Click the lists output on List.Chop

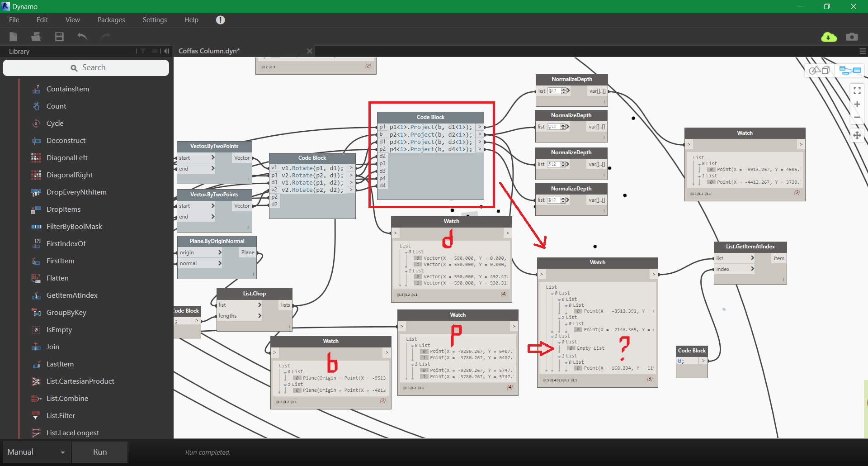pos(286,305)
